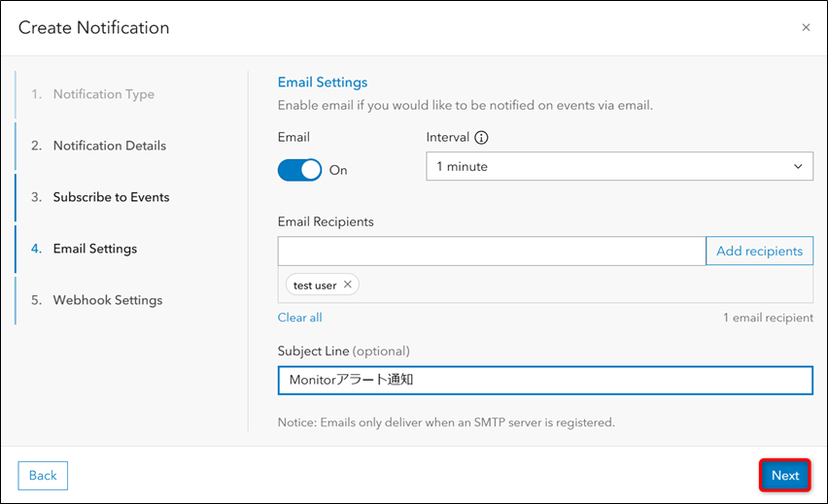828x504 pixels.
Task: Click the Interval info icon
Action: pos(481,138)
